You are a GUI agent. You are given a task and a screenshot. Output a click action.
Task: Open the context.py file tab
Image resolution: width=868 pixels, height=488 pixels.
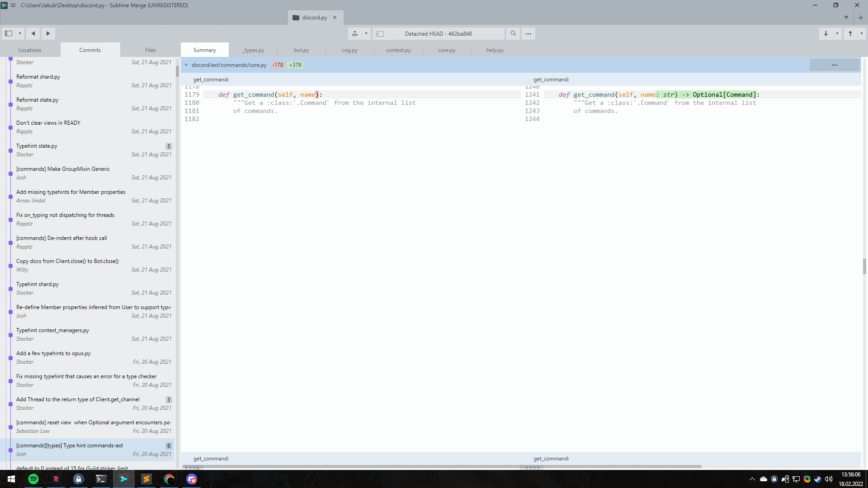(398, 50)
